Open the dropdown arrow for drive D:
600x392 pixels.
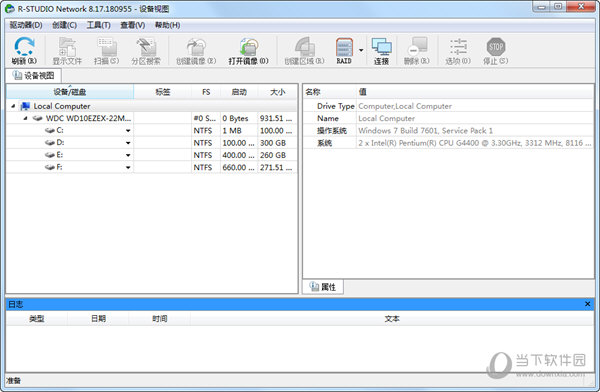click(128, 143)
